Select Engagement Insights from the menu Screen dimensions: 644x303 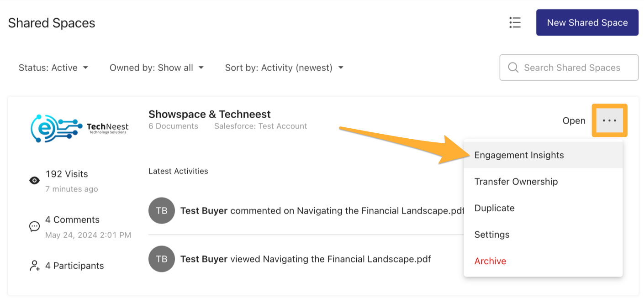[x=519, y=155]
